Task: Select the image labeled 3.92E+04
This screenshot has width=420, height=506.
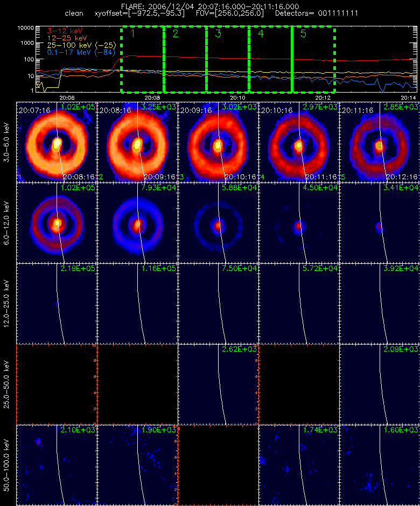Action: click(380, 304)
